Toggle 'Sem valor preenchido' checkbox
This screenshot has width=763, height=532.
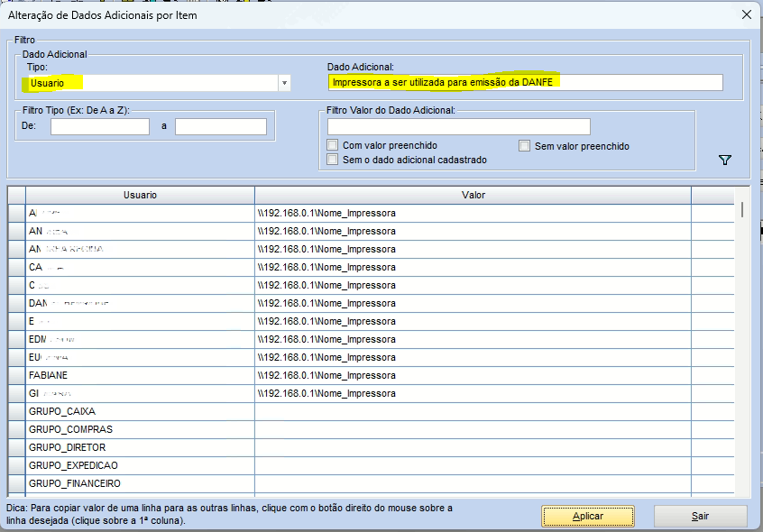525,145
